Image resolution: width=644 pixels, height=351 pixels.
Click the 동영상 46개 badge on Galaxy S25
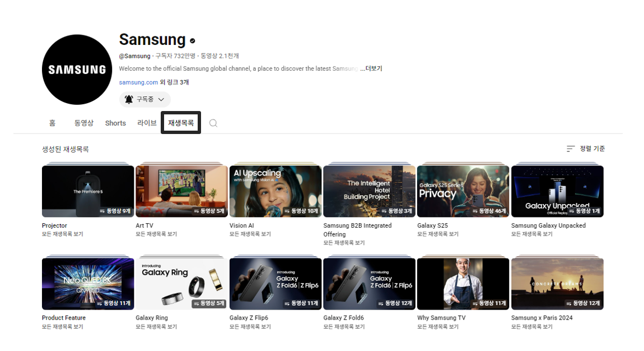[489, 211]
